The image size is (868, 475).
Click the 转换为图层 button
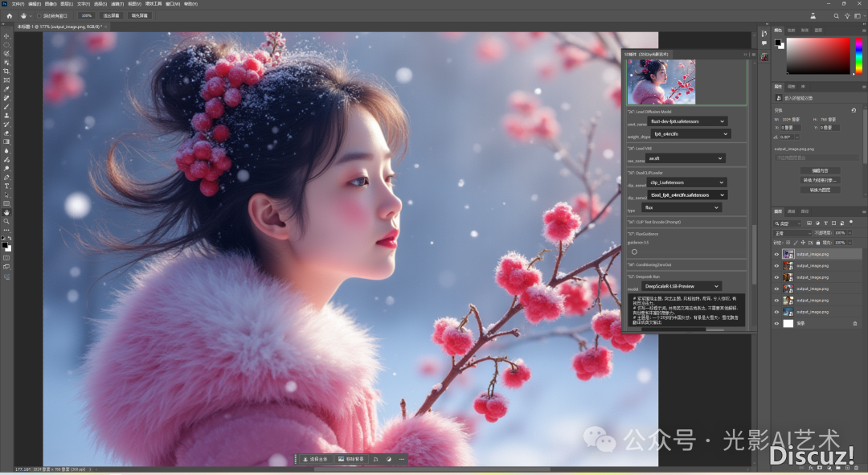point(821,190)
